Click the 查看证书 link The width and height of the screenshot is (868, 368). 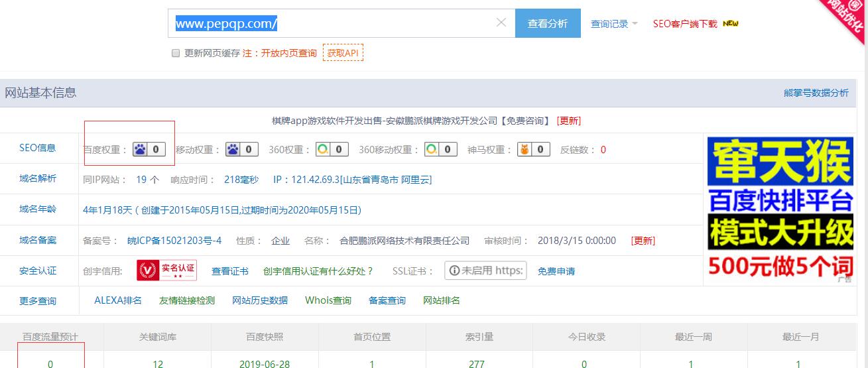pos(230,271)
